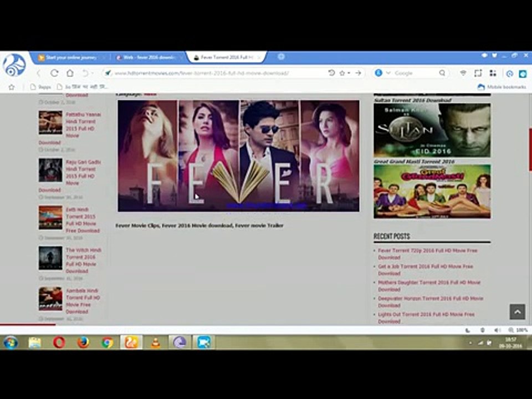The width and height of the screenshot is (532, 399).
Task: Click 'Great Grand Masti Torrent 2016' heading link
Action: click(x=414, y=161)
